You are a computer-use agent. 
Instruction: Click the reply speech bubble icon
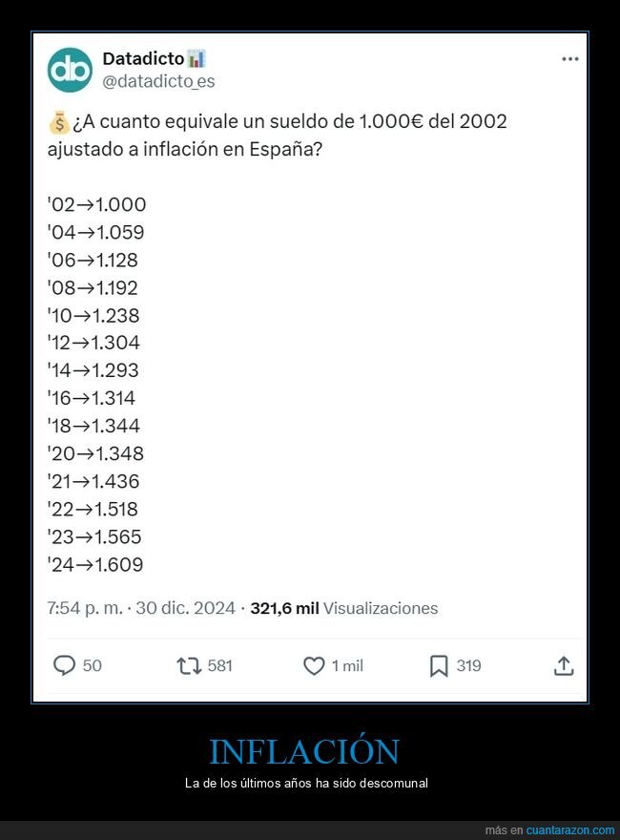63,665
